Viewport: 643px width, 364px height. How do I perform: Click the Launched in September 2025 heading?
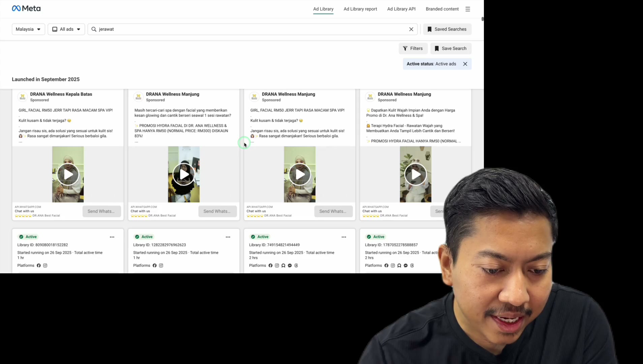click(45, 80)
